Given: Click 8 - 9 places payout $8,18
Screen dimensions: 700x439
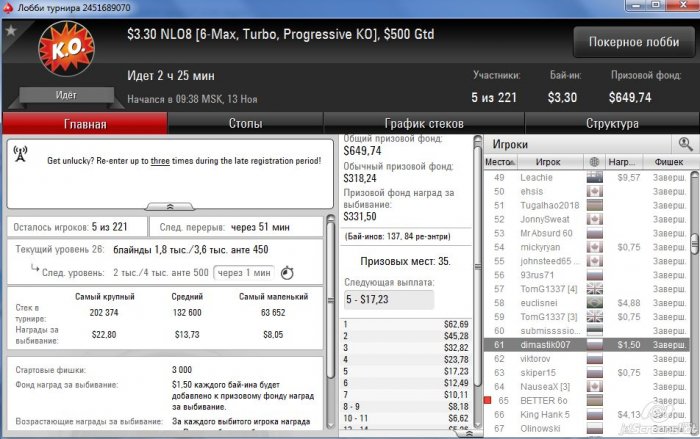Looking at the screenshot, I should click(x=458, y=406).
